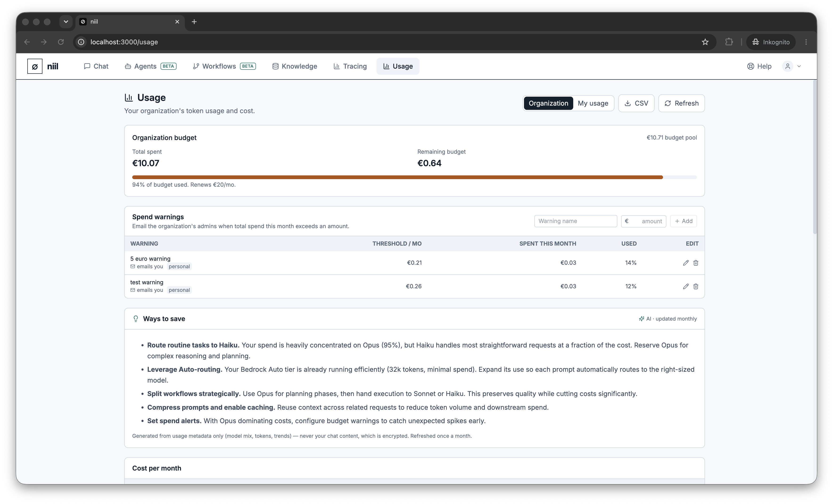Open the Tracing tab
The width and height of the screenshot is (833, 504).
click(350, 66)
